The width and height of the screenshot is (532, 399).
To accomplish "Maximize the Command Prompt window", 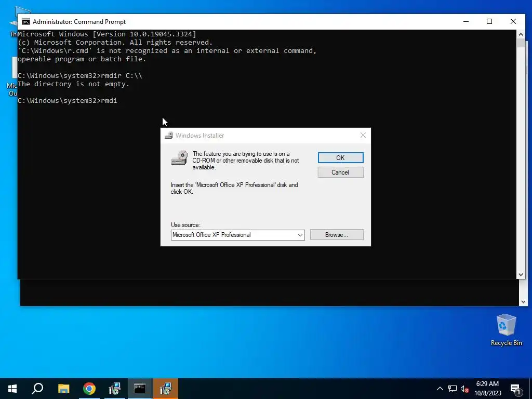I will point(489,22).
